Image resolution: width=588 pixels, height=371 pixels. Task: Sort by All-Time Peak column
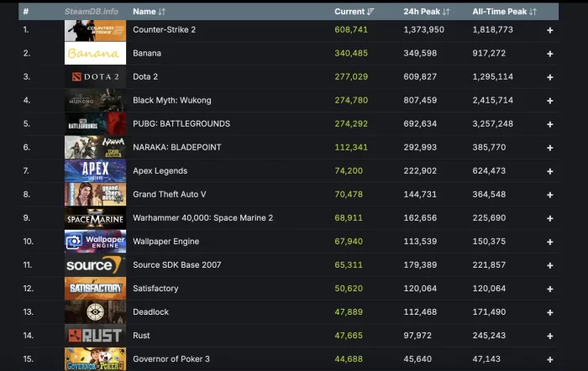click(x=504, y=12)
